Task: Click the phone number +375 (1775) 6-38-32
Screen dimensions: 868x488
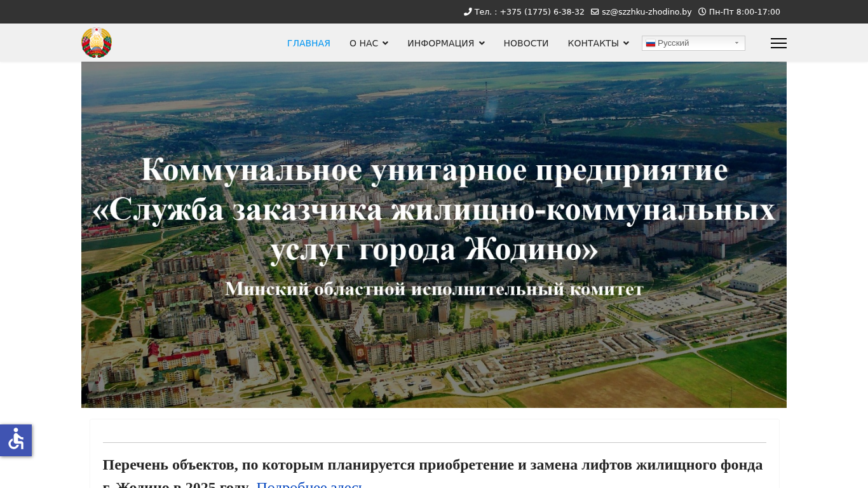Action: click(541, 11)
